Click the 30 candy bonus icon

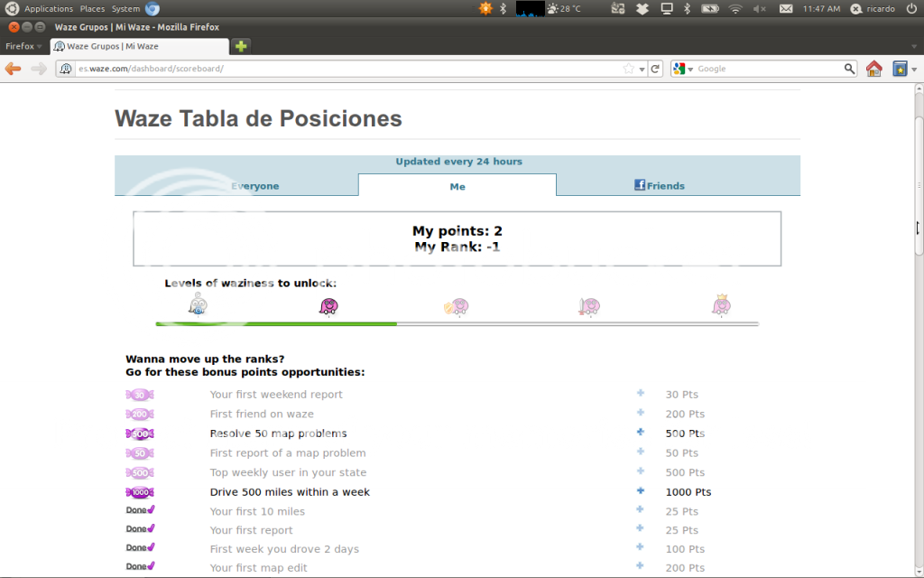tap(140, 395)
